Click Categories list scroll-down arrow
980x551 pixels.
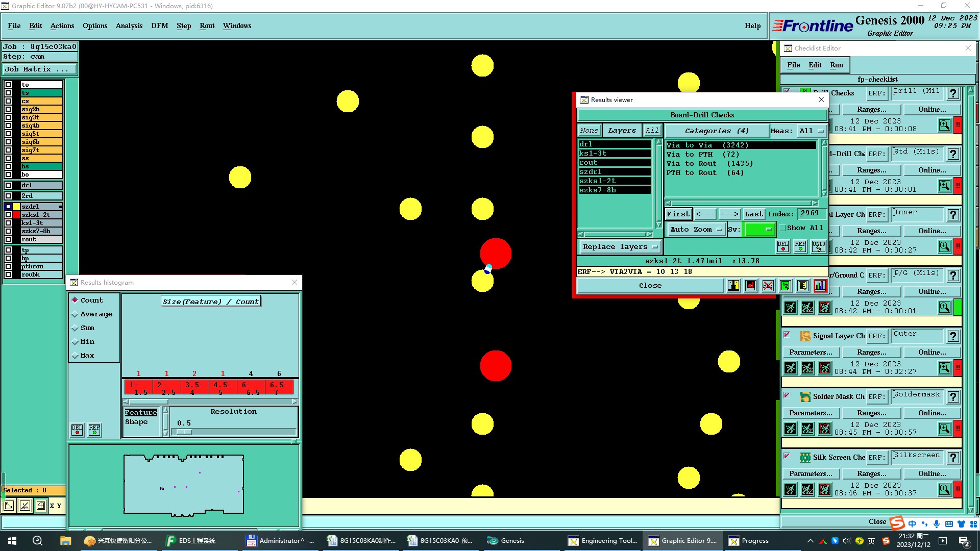tap(824, 193)
